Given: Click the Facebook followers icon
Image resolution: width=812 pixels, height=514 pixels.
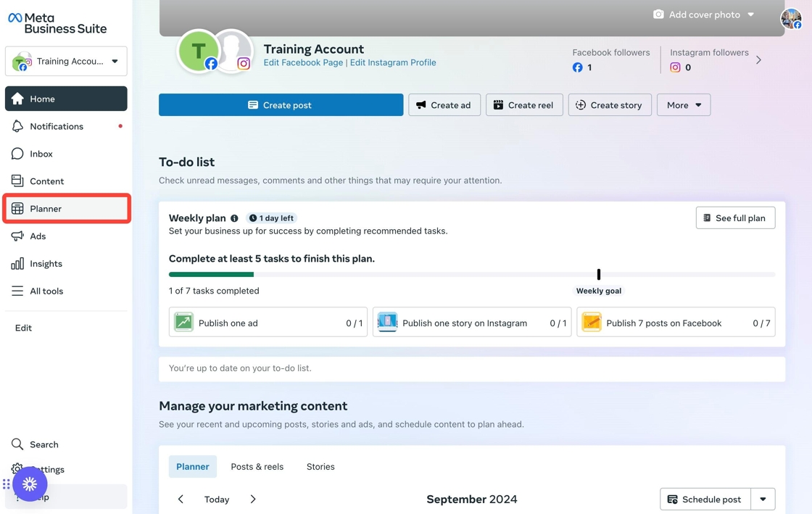Looking at the screenshot, I should tap(577, 67).
